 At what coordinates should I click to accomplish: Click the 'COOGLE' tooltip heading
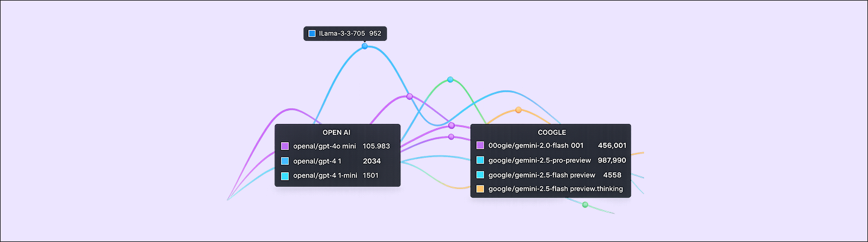pos(552,132)
